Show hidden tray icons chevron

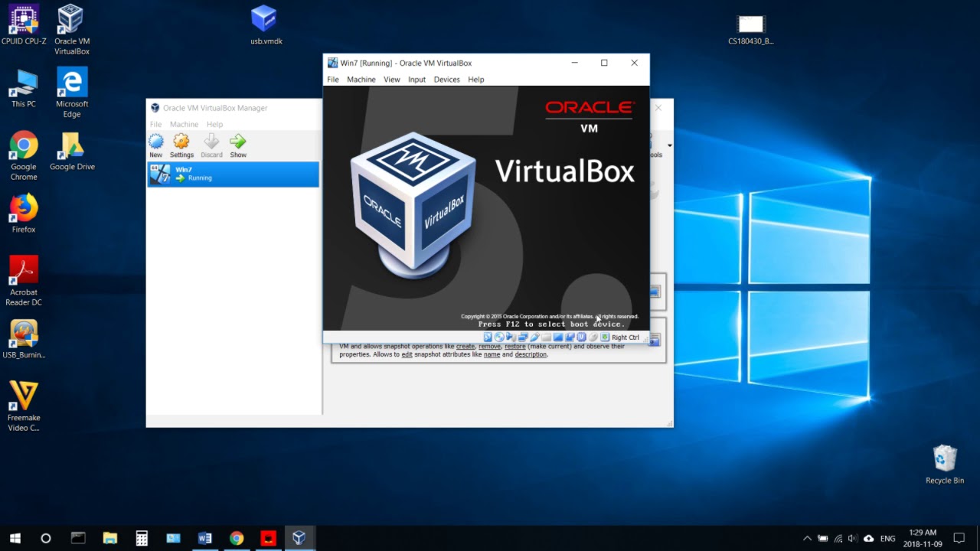click(x=807, y=539)
